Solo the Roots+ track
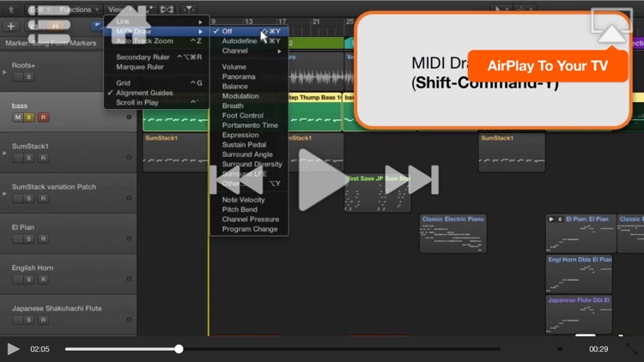Viewport: 644px width, 362px height. [28, 76]
